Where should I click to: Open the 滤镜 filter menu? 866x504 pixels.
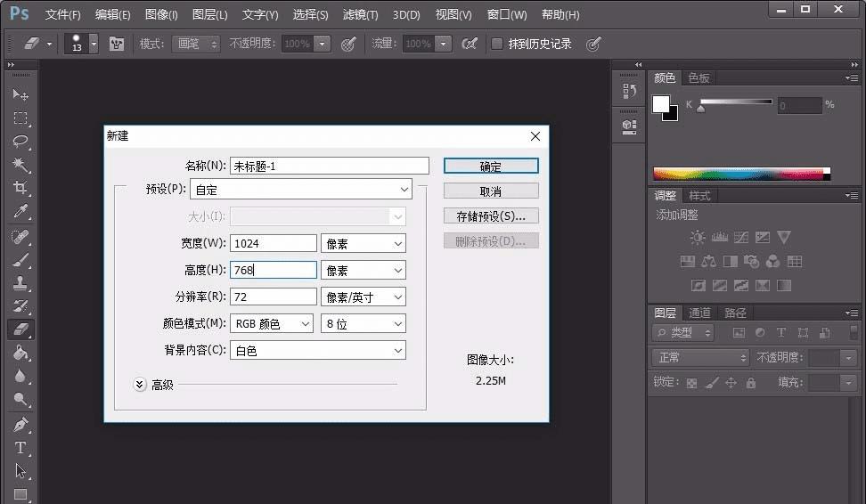point(360,15)
